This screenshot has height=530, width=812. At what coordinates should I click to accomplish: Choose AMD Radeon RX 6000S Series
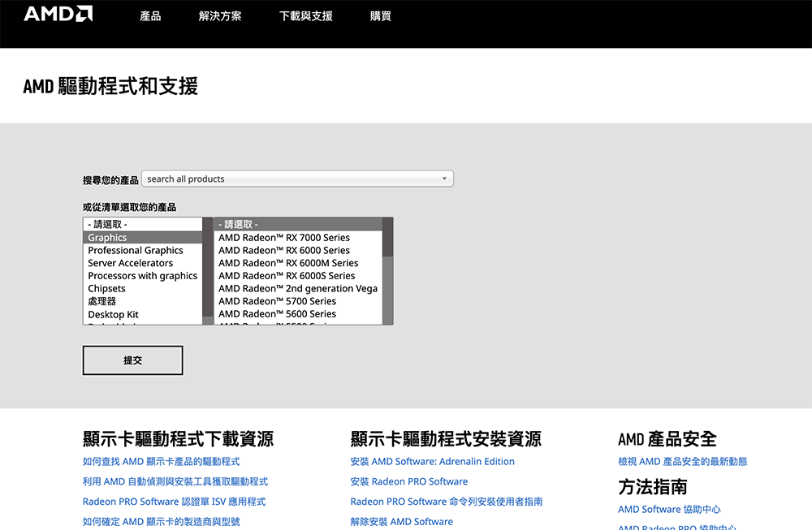pos(298,276)
